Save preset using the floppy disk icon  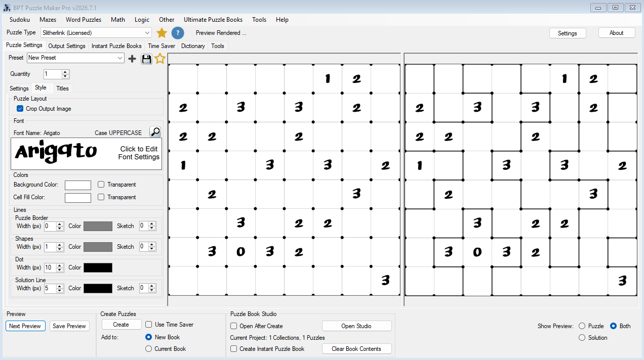tap(146, 59)
